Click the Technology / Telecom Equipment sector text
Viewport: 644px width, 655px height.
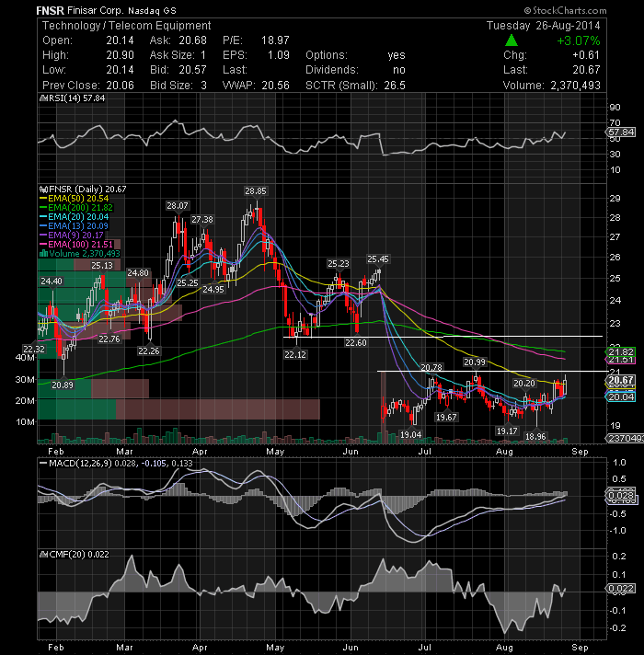point(127,26)
